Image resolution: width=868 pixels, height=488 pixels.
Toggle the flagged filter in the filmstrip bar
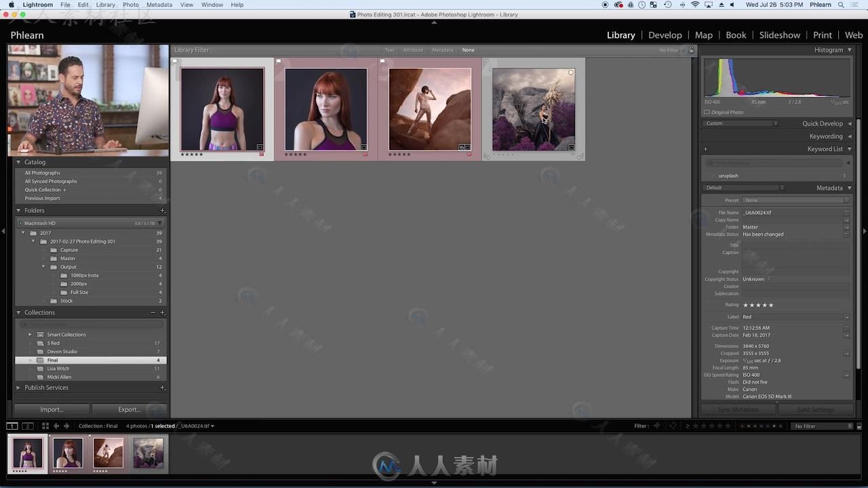(x=656, y=426)
